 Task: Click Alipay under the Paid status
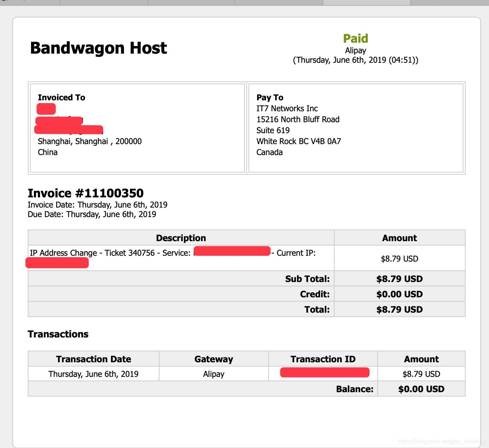[355, 50]
